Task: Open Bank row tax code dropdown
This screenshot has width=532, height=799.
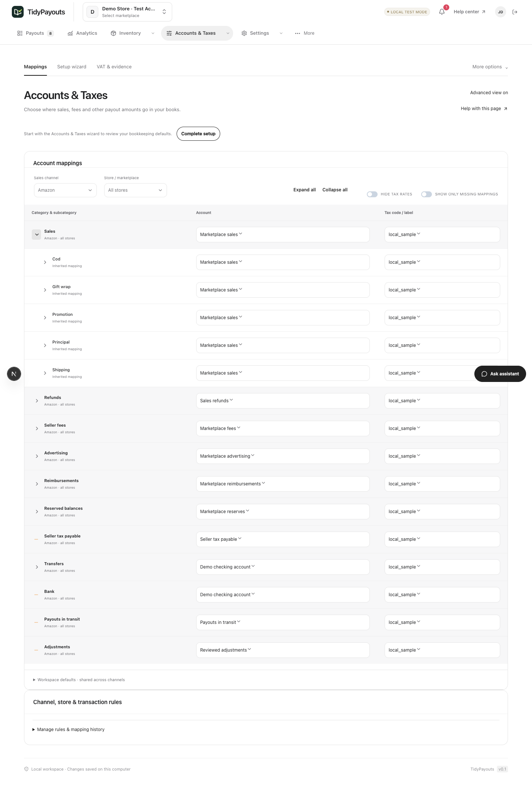Action: 442,595
